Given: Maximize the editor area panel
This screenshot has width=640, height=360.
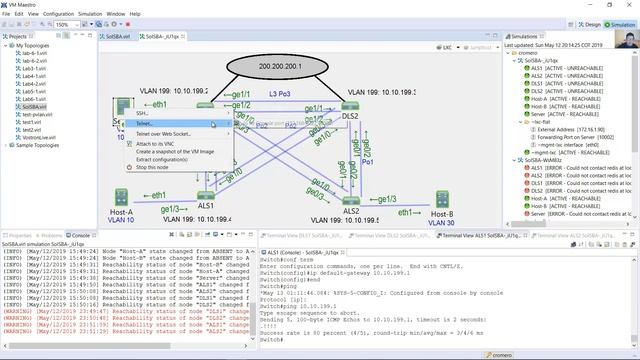Looking at the screenshot, I should 496,36.
